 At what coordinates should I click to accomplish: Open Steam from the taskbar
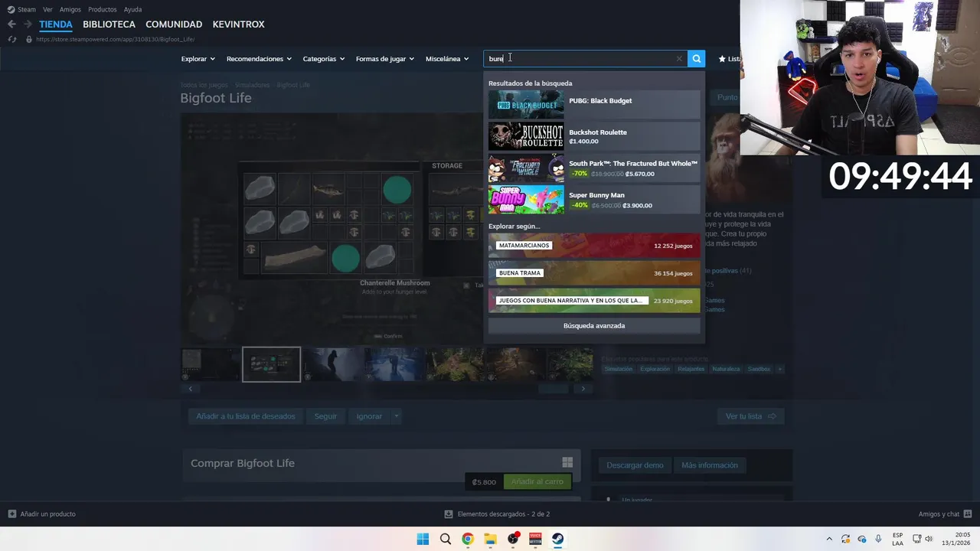(x=557, y=540)
